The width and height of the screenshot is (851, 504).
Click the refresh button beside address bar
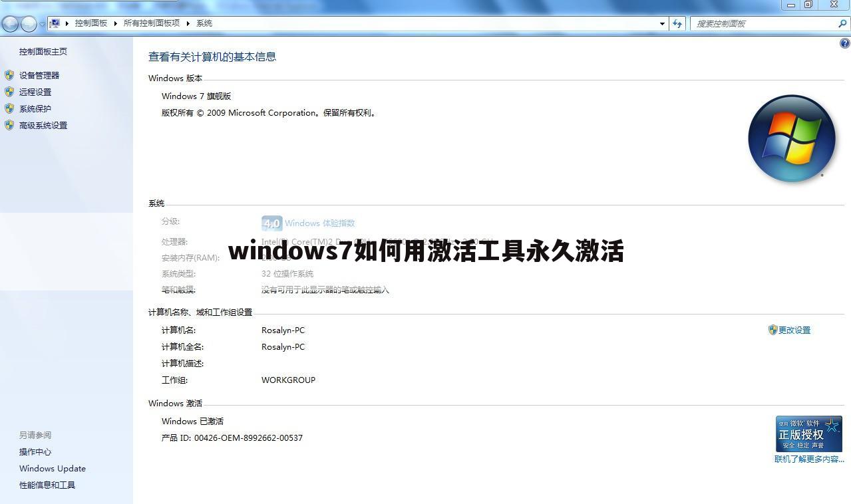click(677, 23)
